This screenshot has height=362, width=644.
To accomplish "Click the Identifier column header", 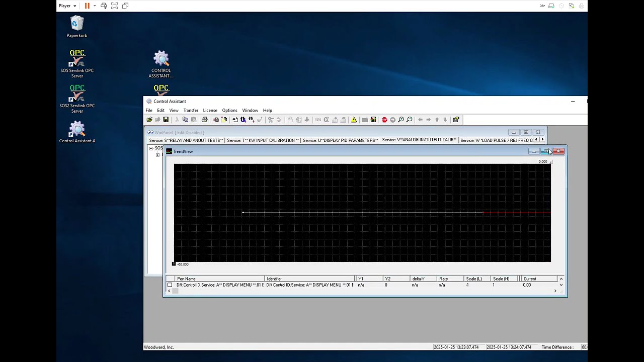I will click(309, 279).
